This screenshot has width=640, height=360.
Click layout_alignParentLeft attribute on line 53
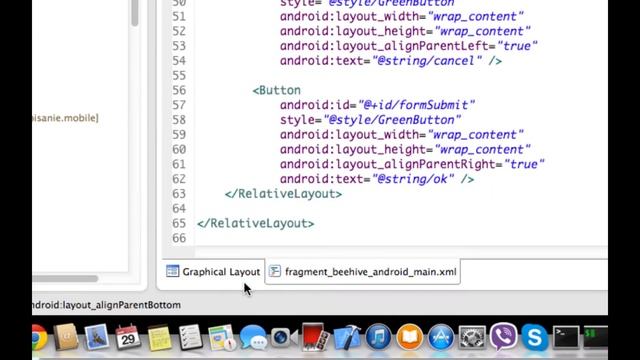[384, 46]
